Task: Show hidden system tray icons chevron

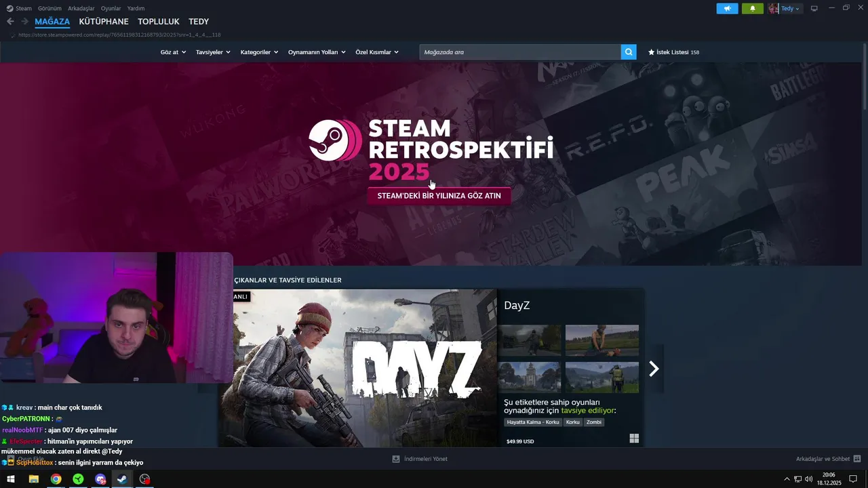Action: click(x=787, y=479)
